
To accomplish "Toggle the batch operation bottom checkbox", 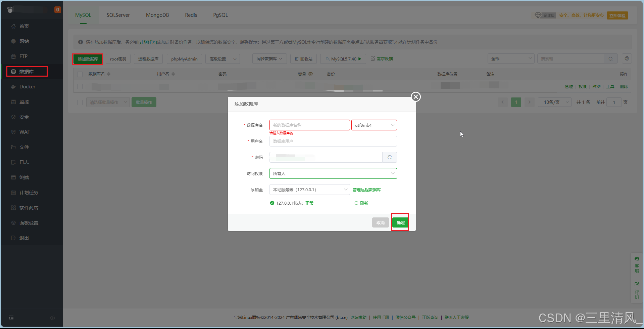I will 80,102.
